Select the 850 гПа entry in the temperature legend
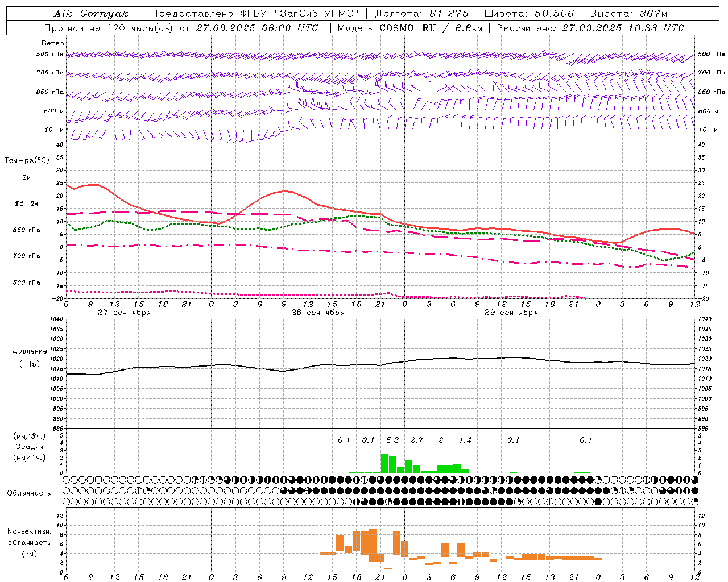This screenshot has height=582, width=728. click(27, 230)
